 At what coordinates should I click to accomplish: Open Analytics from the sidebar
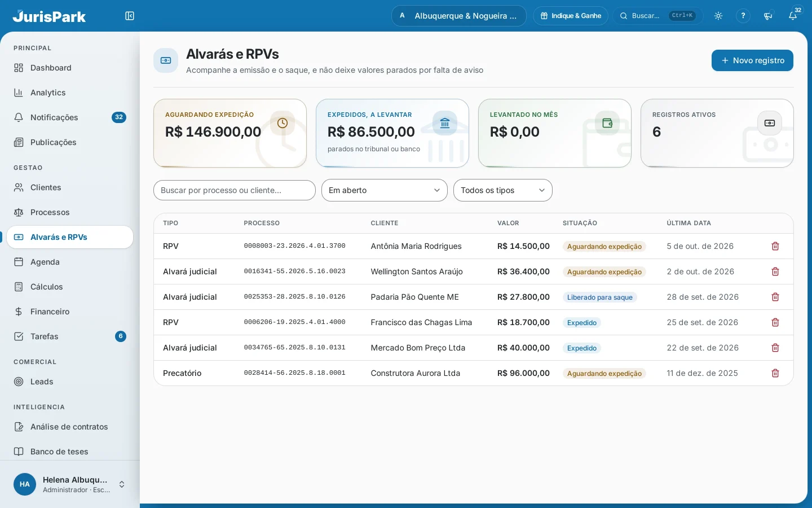click(x=70, y=93)
